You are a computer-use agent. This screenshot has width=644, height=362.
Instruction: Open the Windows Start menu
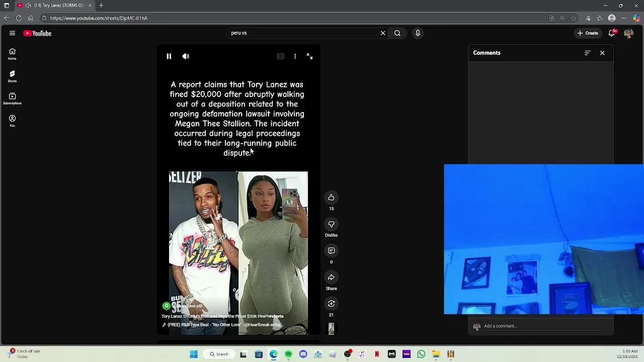click(194, 354)
